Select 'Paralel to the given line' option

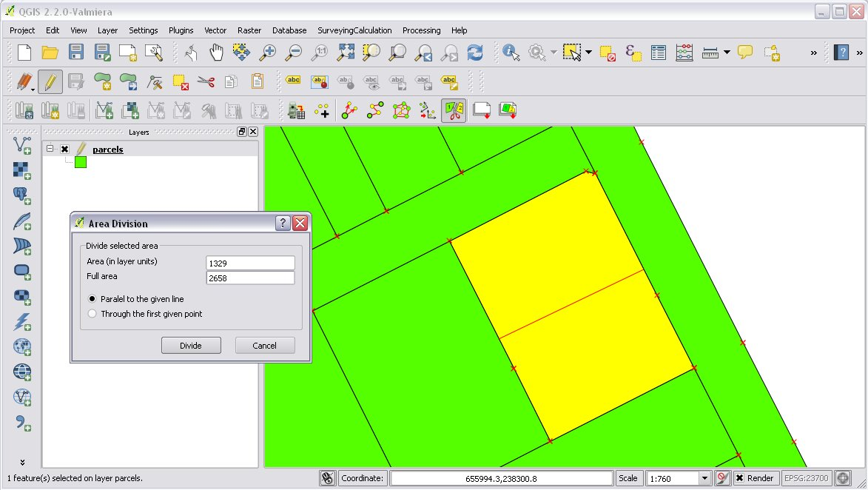point(92,299)
